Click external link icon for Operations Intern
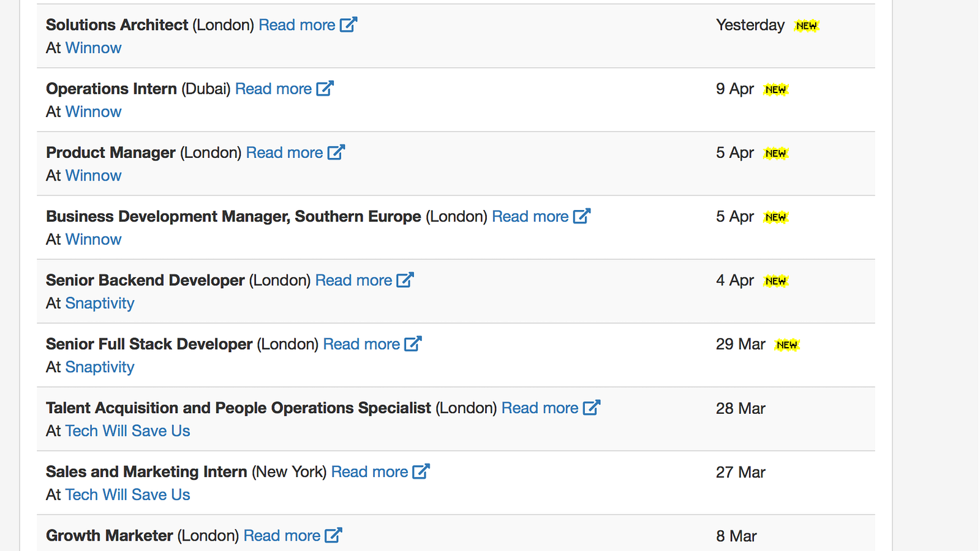Viewport: 980px width, 551px height. [x=325, y=88]
